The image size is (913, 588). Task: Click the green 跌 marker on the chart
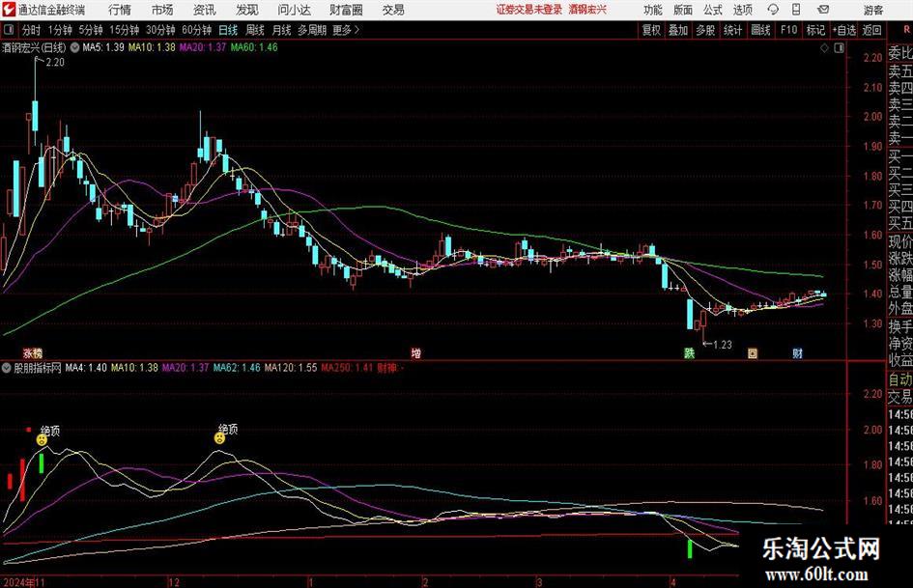(690, 353)
